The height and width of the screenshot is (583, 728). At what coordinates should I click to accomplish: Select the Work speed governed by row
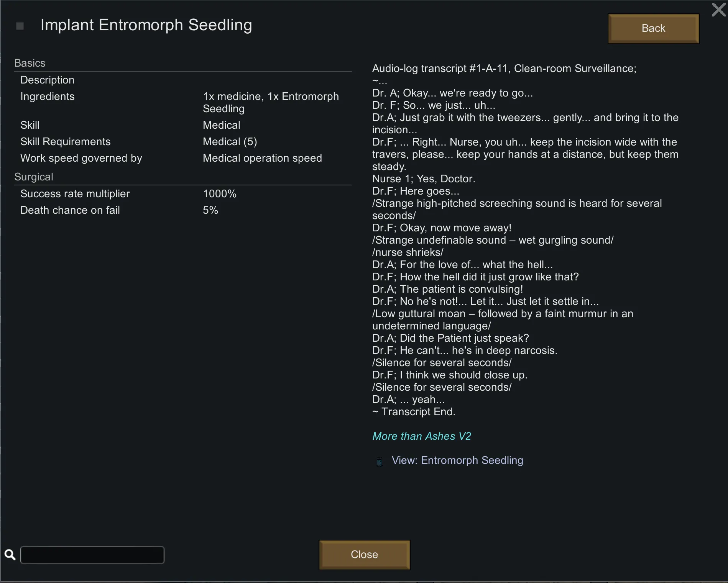coord(182,158)
